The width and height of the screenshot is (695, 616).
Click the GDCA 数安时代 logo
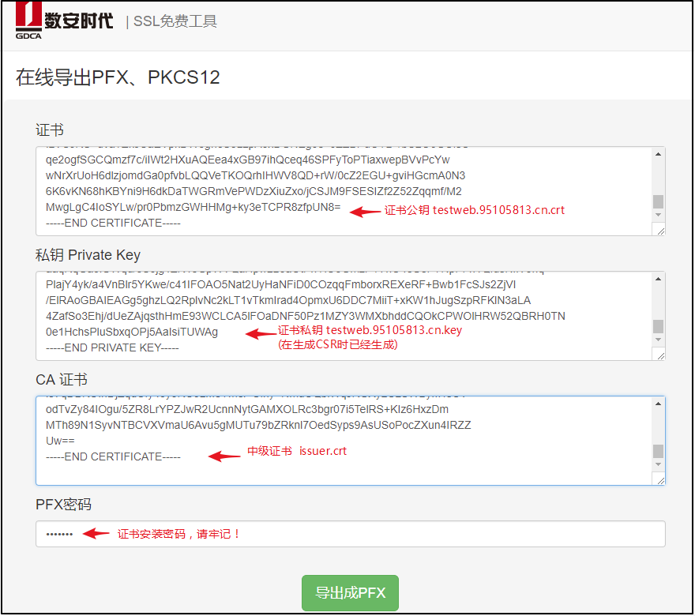[x=64, y=21]
